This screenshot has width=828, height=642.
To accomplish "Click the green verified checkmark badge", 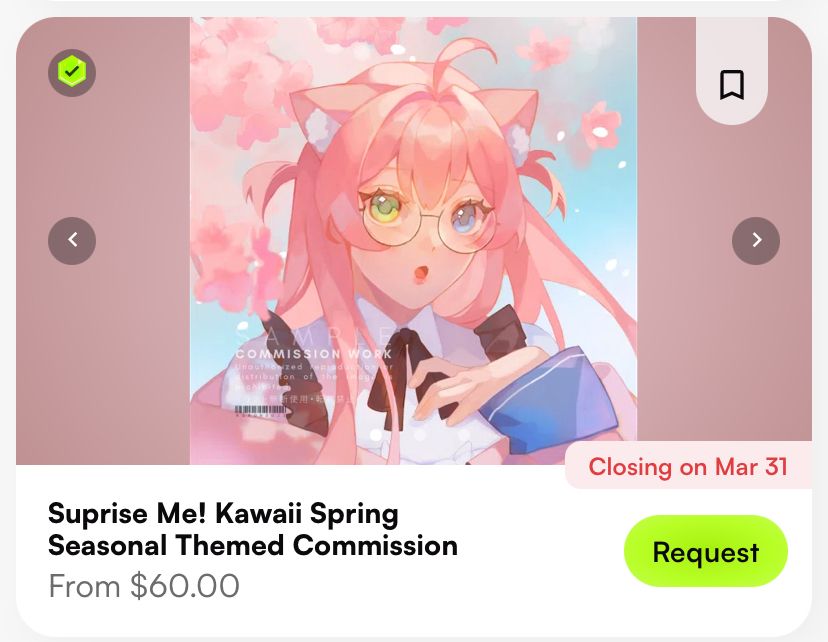I will point(72,73).
